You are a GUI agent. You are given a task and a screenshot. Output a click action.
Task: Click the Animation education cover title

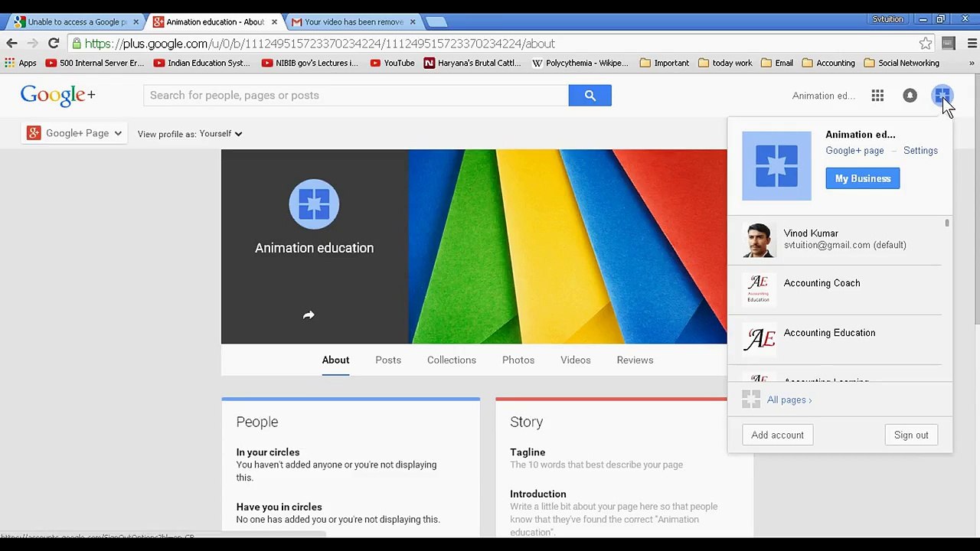tap(314, 248)
